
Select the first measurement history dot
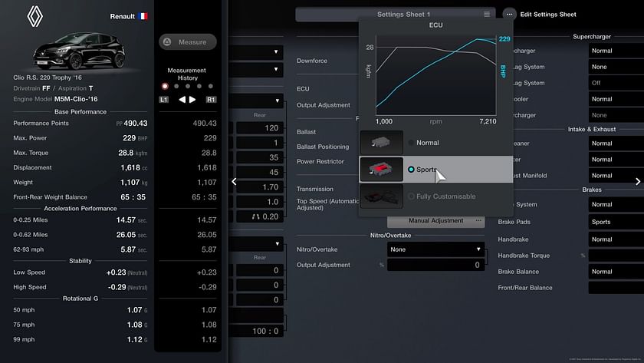pyautogui.click(x=165, y=86)
